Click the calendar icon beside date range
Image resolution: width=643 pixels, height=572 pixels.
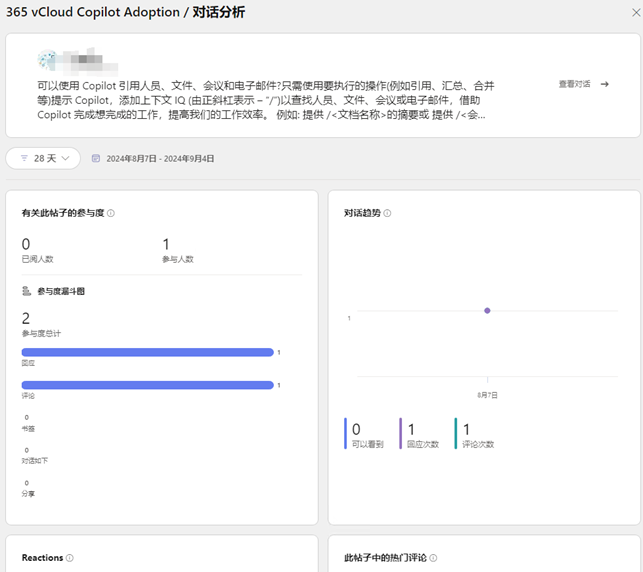point(96,158)
